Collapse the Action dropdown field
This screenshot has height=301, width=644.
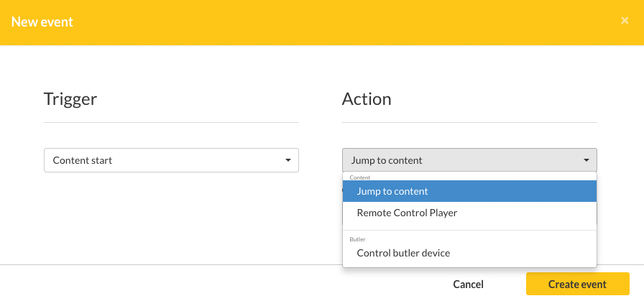469,160
